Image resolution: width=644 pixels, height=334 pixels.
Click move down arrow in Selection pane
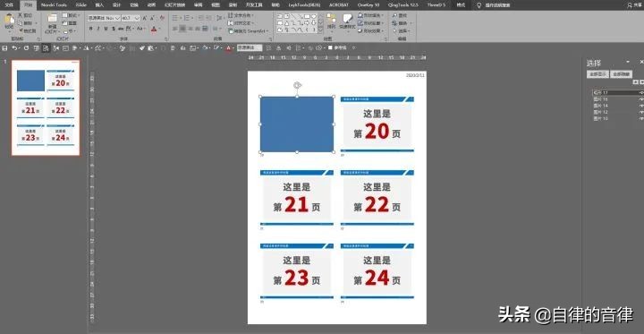[x=642, y=82]
